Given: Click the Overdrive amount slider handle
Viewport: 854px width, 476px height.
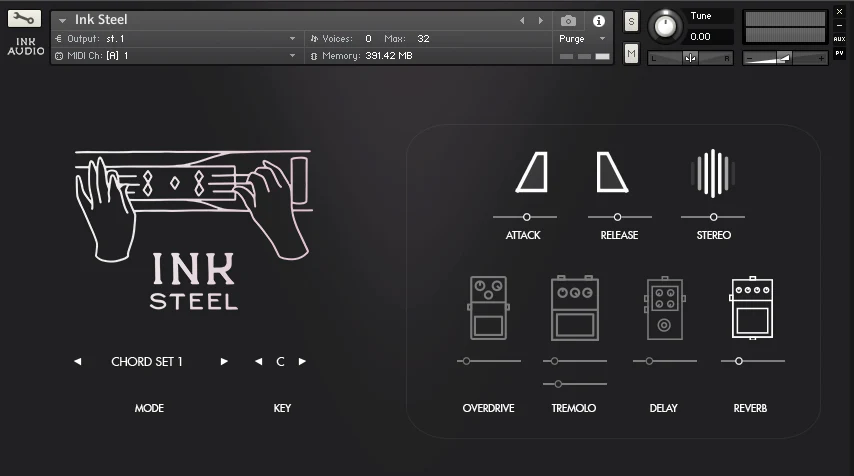Looking at the screenshot, I should [x=467, y=361].
